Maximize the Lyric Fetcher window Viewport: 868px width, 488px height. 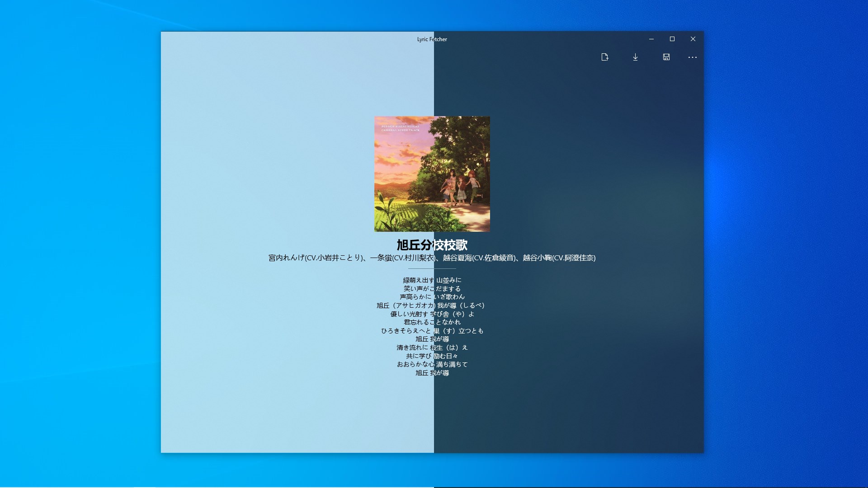click(672, 39)
